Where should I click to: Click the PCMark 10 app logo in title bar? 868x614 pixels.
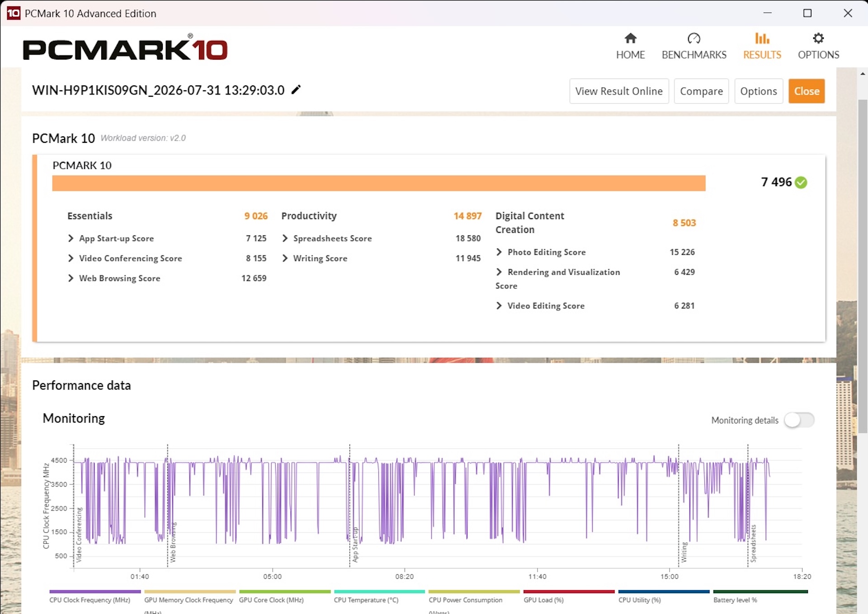[14, 13]
